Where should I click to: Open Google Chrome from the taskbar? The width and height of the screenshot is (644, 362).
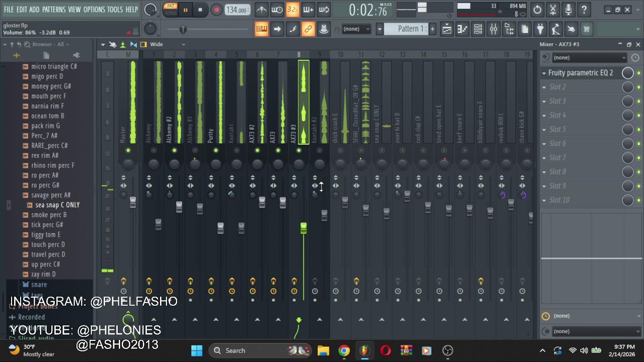tap(344, 350)
